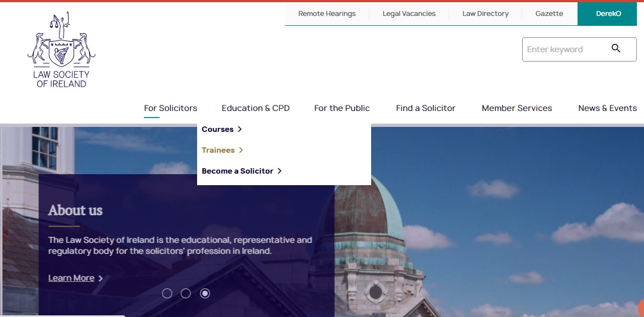Open the Member Services menu

click(x=516, y=108)
